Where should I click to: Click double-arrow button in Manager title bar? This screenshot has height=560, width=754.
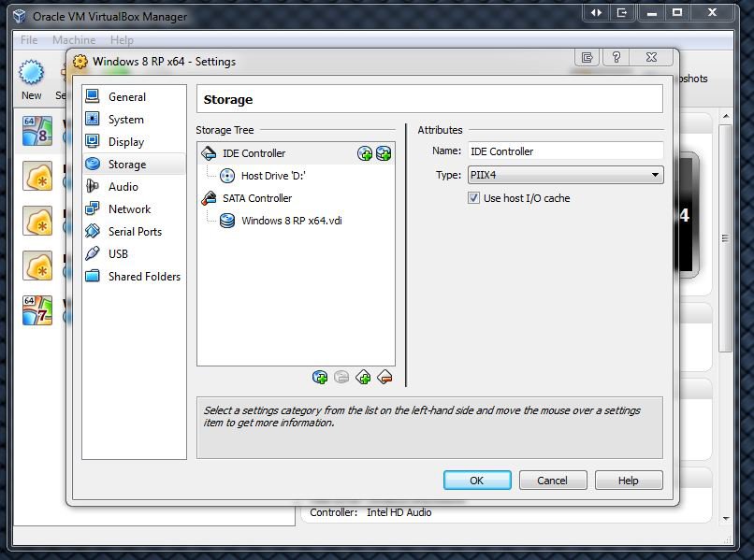coord(596,12)
